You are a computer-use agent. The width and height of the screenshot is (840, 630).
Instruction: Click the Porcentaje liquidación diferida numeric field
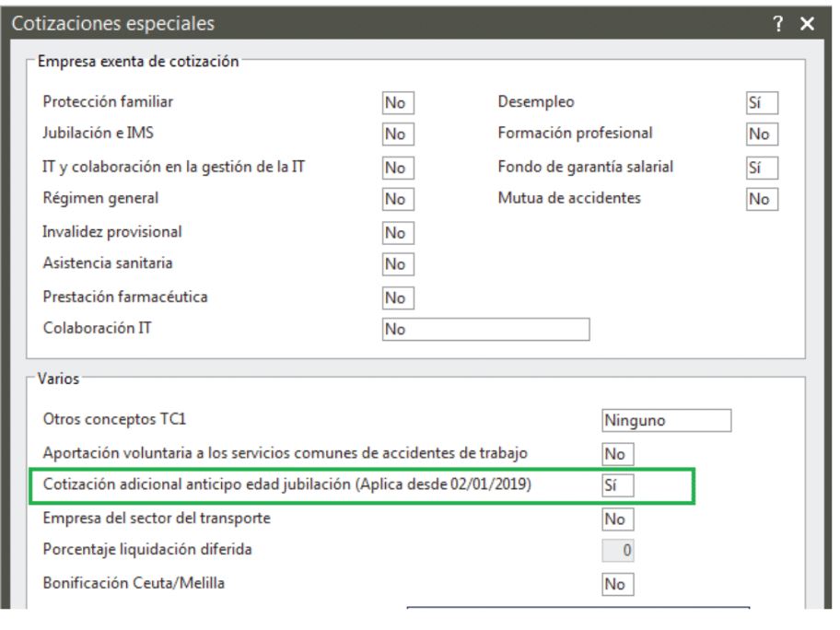618,550
